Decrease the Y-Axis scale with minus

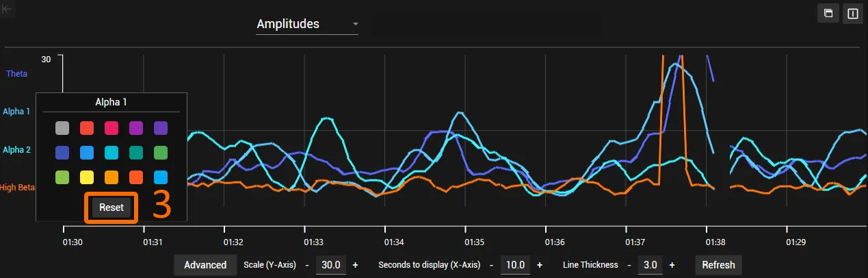tap(308, 265)
